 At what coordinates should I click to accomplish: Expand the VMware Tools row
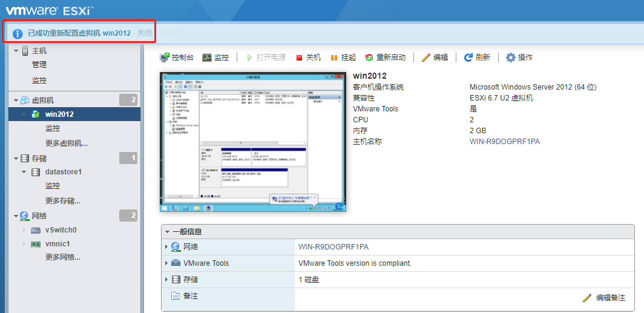(x=166, y=263)
